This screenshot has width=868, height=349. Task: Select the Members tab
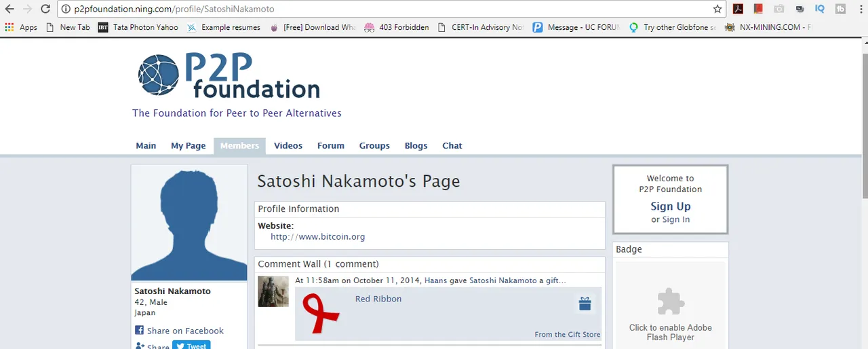point(239,146)
